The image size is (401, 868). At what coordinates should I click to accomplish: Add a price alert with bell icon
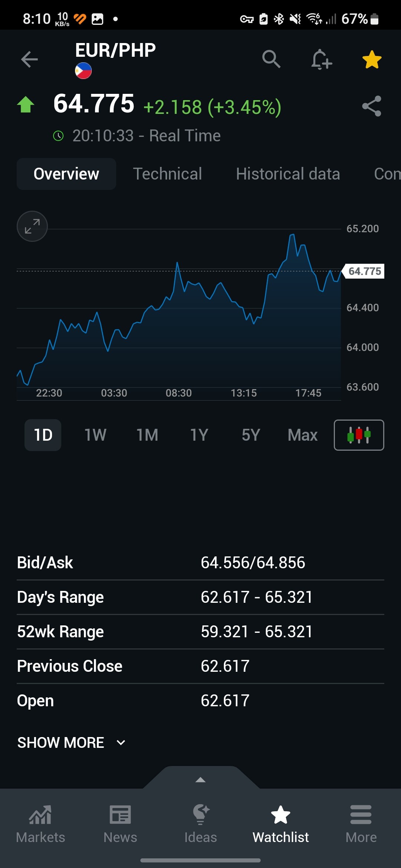(x=321, y=59)
